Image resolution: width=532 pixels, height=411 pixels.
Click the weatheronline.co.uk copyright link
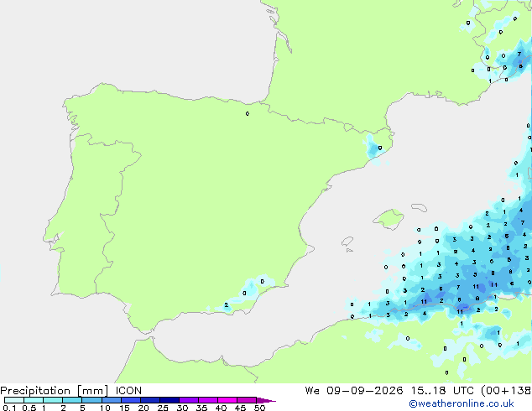(461, 403)
